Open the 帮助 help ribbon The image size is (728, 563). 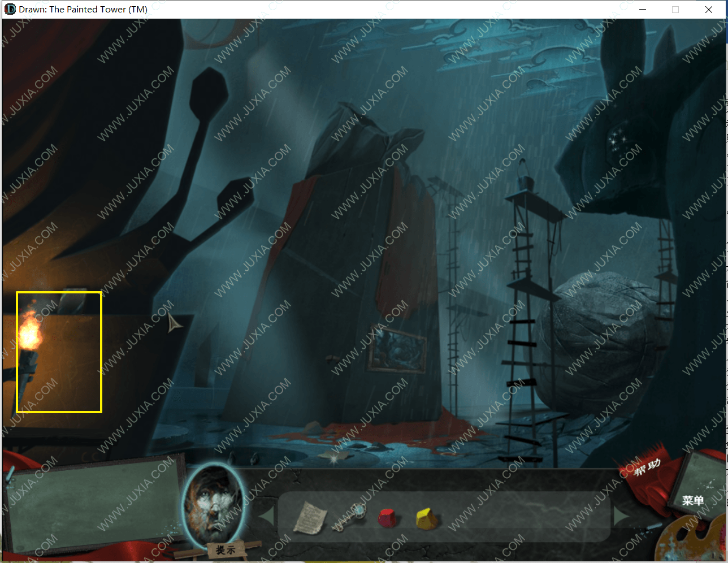pos(647,467)
